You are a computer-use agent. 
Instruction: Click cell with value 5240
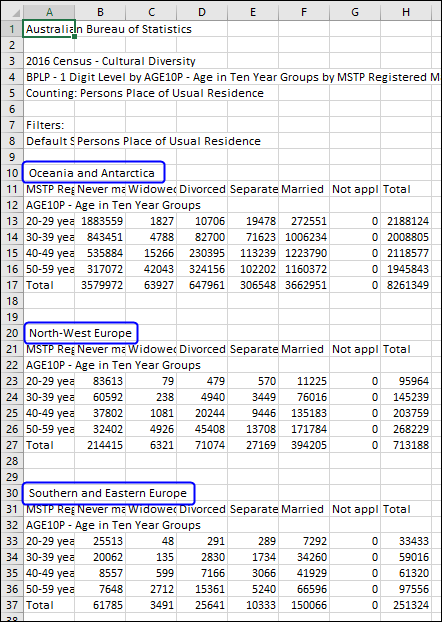(x=253, y=589)
